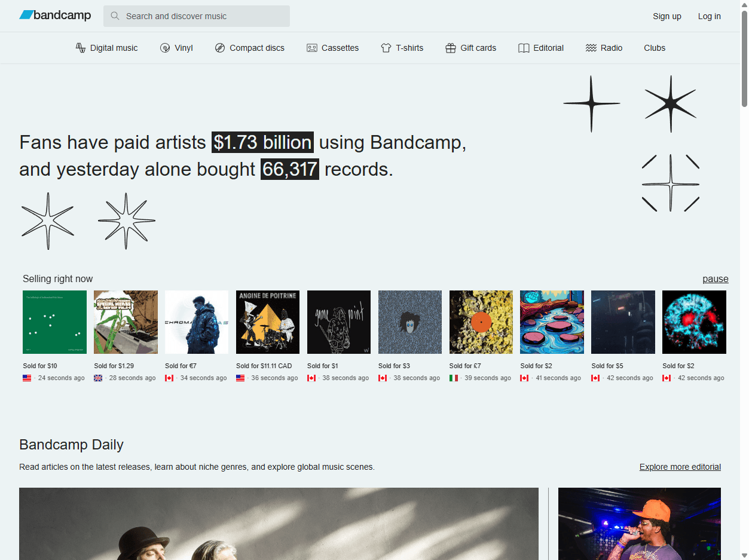The height and width of the screenshot is (560, 749).
Task: Click the '28 seconds ago' timestamp
Action: (132, 378)
